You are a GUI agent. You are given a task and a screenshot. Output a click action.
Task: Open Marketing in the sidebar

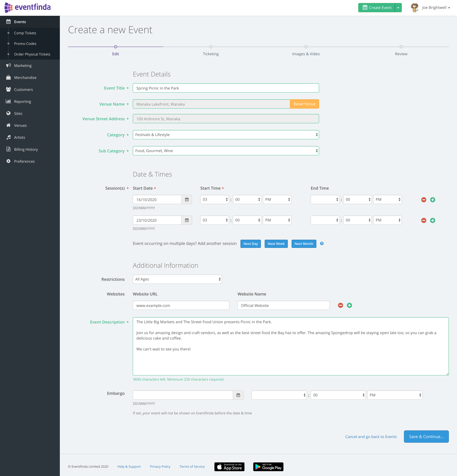[x=30, y=66]
